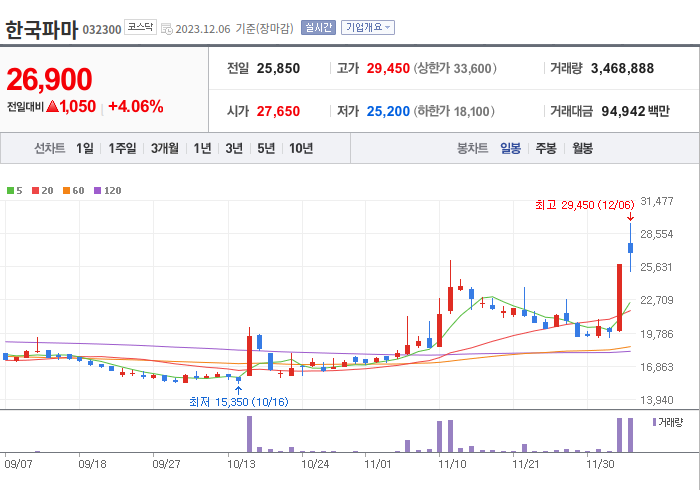700x490 pixels.
Task: Click the high price 29,450 in the summary
Action: pos(388,68)
